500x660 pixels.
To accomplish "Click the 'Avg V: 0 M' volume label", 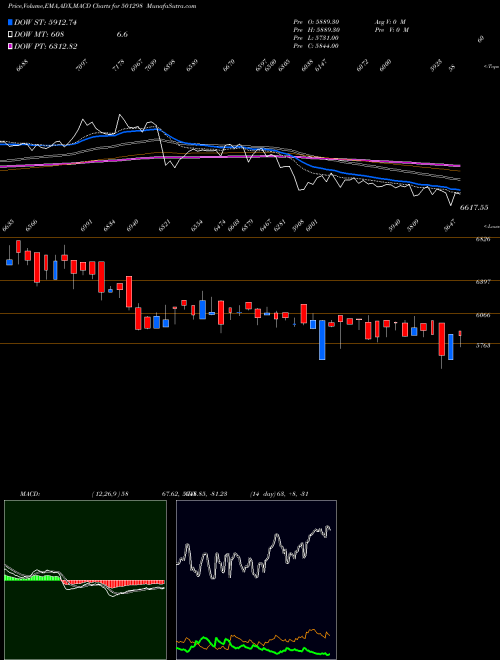I will coord(390,22).
